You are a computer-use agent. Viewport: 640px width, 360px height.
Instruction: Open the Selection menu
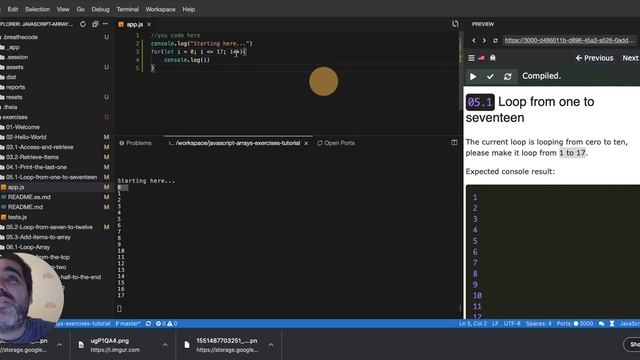[x=37, y=9]
